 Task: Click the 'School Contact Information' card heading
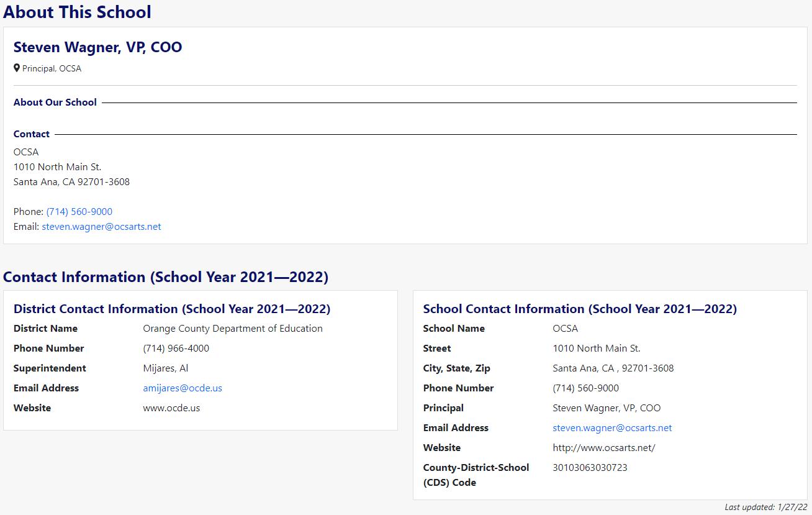pyautogui.click(x=580, y=309)
